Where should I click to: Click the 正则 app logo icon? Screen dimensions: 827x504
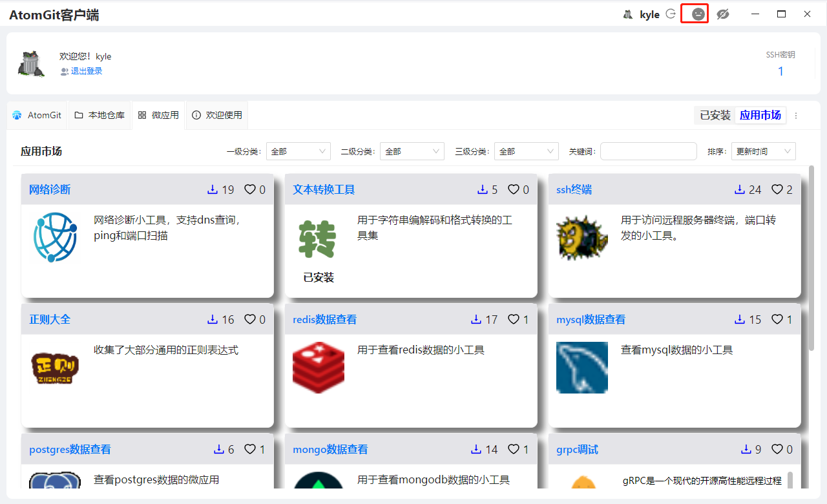point(55,368)
